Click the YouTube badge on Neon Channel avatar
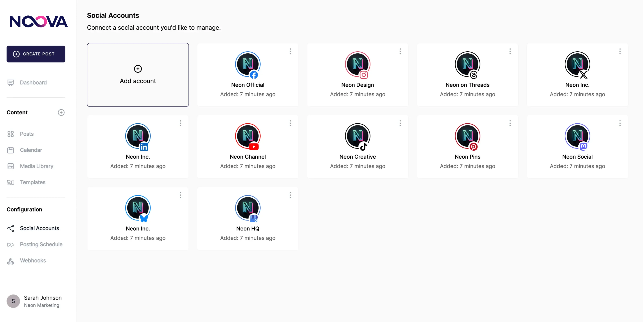Image resolution: width=644 pixels, height=322 pixels. click(254, 147)
